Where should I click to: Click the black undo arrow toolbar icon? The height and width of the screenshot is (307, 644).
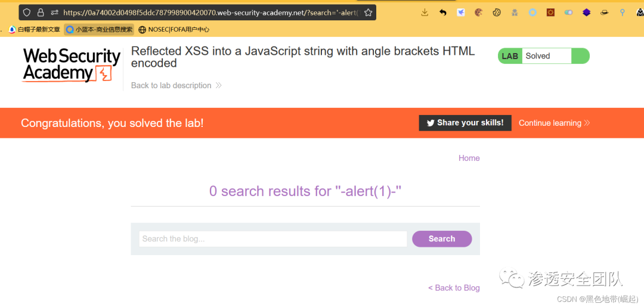click(442, 12)
